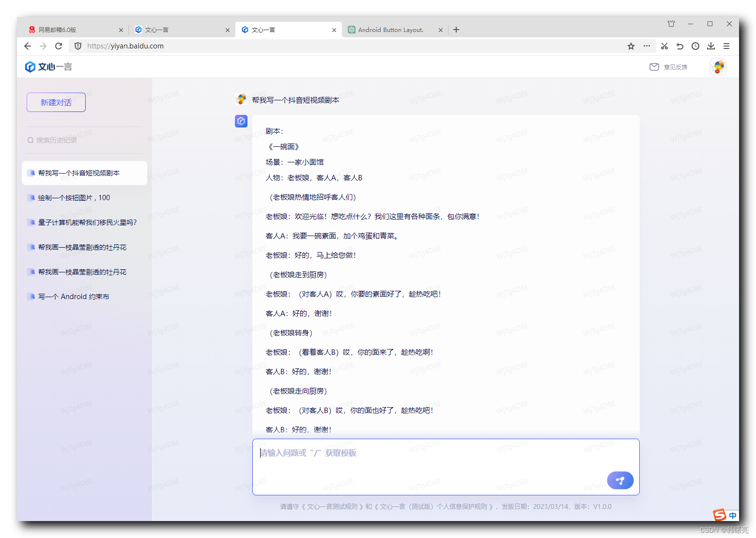This screenshot has width=756, height=538.
Task: Open a new tab with plus button
Action: (x=456, y=30)
